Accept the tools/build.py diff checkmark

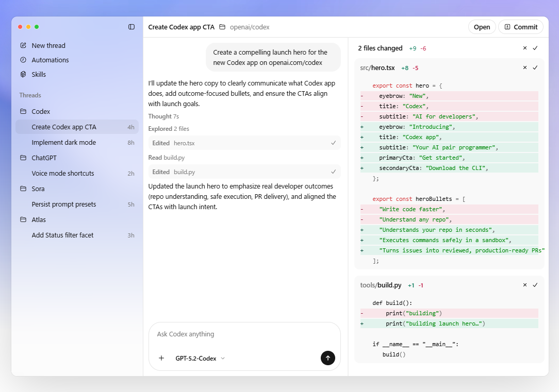click(x=535, y=285)
